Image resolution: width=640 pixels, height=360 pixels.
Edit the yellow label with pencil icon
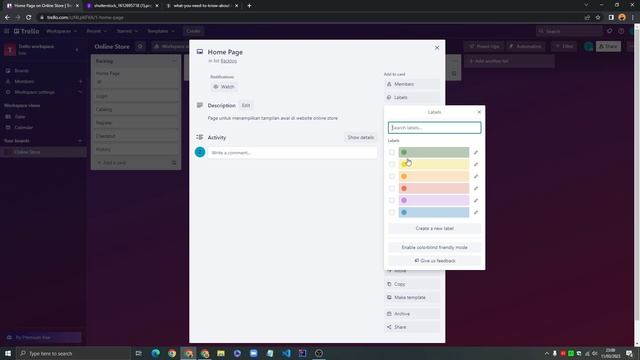[x=476, y=164]
